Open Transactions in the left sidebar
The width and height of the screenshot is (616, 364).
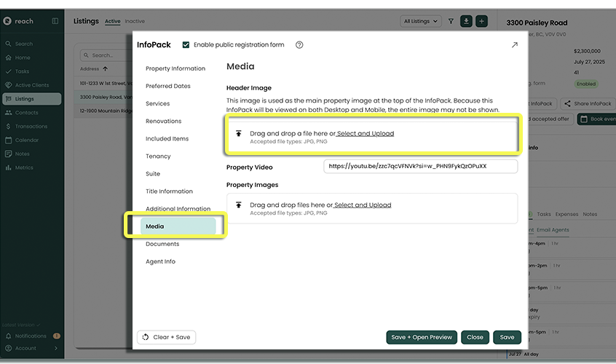(x=31, y=126)
